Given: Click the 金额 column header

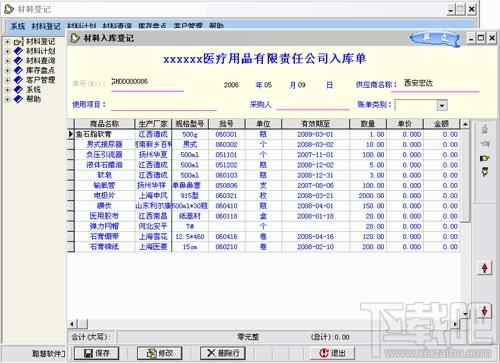Looking at the screenshot, I should [442, 124].
